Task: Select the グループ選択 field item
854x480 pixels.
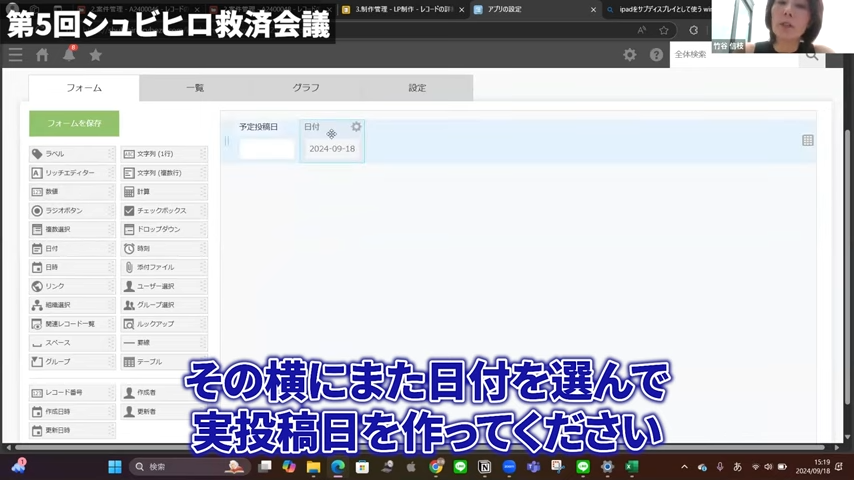Action: click(164, 305)
